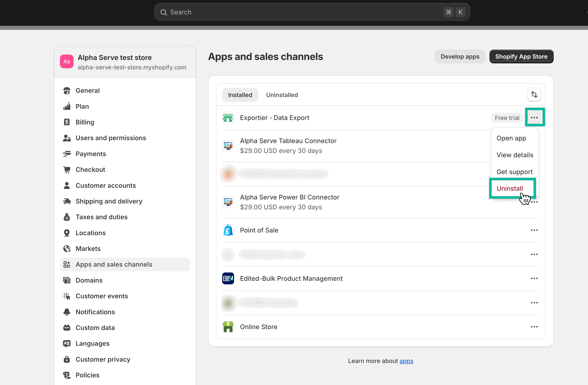
Task: Click the General store icon in sidebar
Action: click(67, 91)
